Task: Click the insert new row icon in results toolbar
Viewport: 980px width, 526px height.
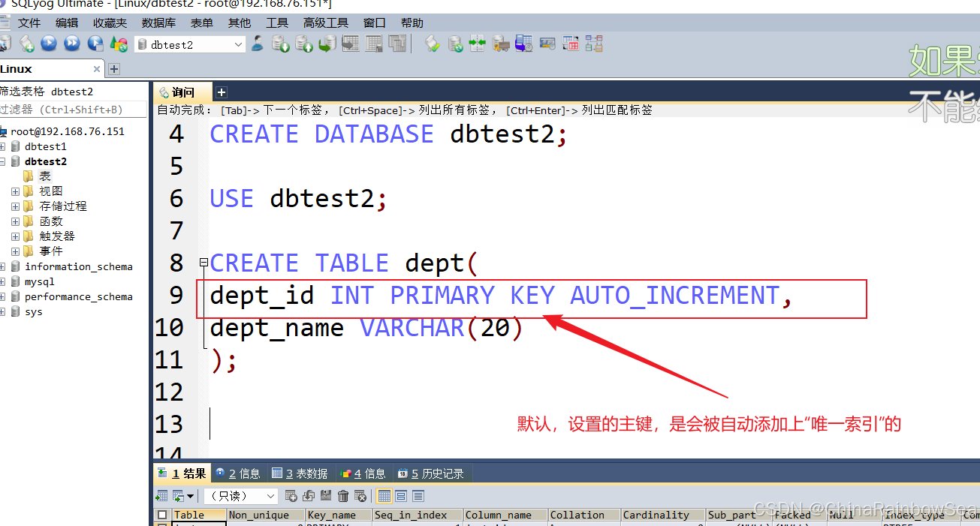Action: click(291, 496)
